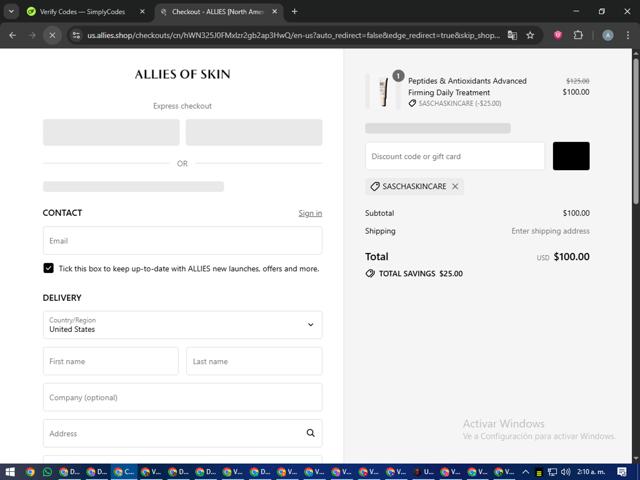
Task: Click the translate page icon
Action: point(512,36)
